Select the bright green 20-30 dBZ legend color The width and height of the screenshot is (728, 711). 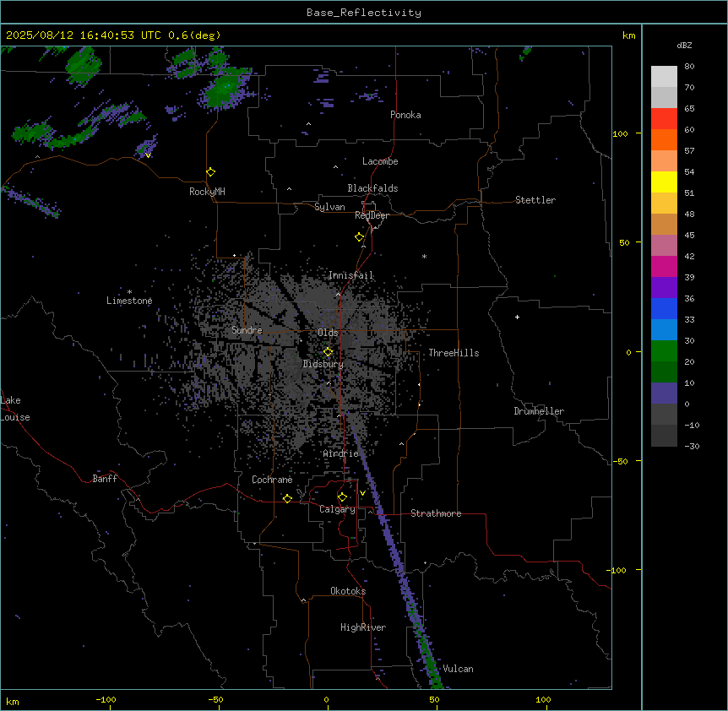(x=664, y=351)
